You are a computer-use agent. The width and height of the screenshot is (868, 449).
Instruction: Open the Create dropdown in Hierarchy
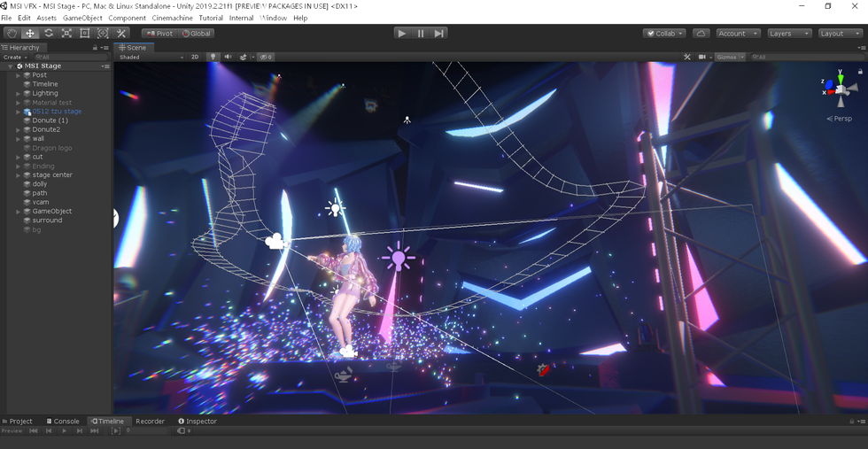coord(15,57)
